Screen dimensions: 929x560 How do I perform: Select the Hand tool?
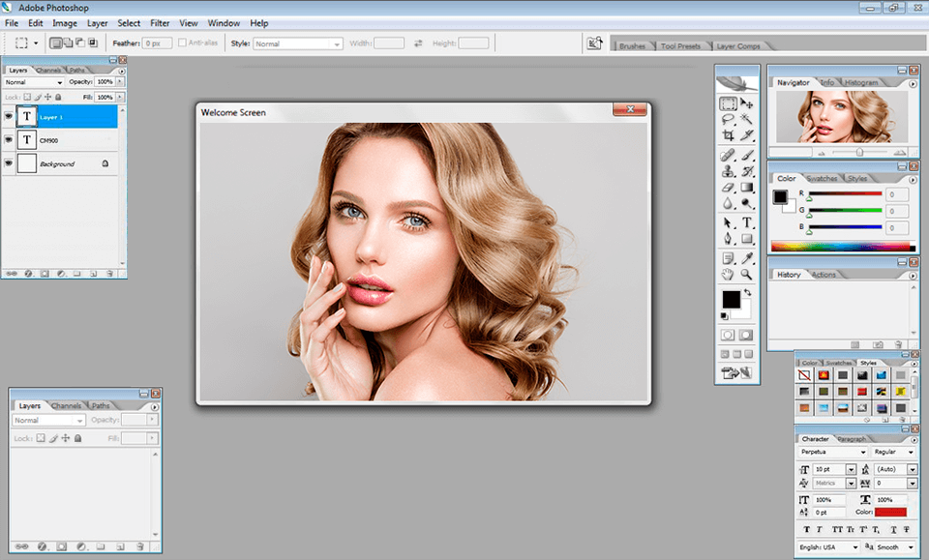(728, 275)
